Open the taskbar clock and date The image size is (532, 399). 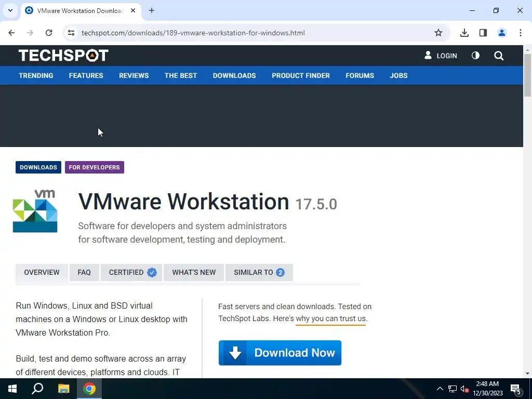(487, 389)
